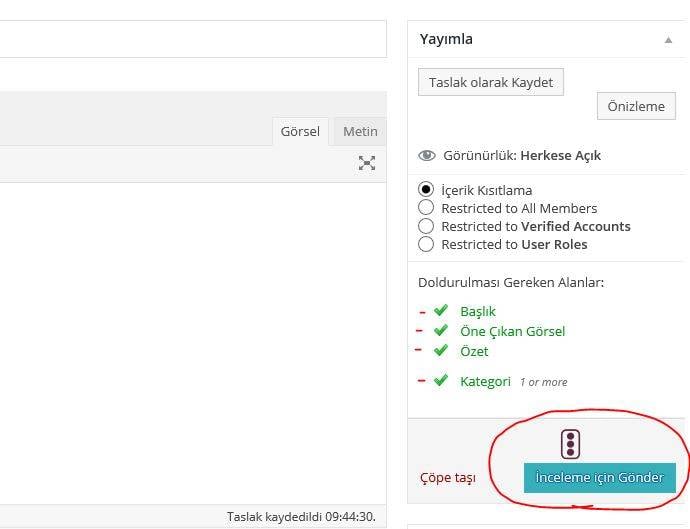
Task: Click the green checkmark beside Öne Çıkan Görsel
Action: click(x=440, y=331)
